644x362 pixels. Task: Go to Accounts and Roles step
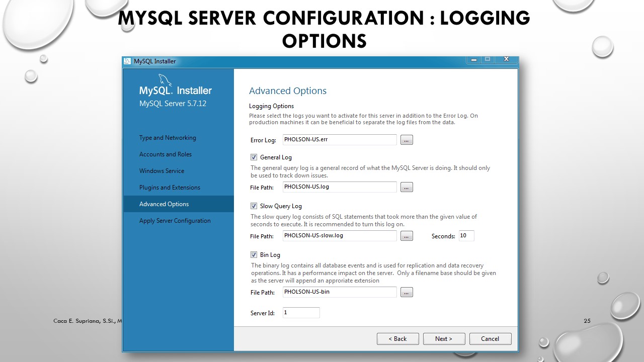[166, 154]
